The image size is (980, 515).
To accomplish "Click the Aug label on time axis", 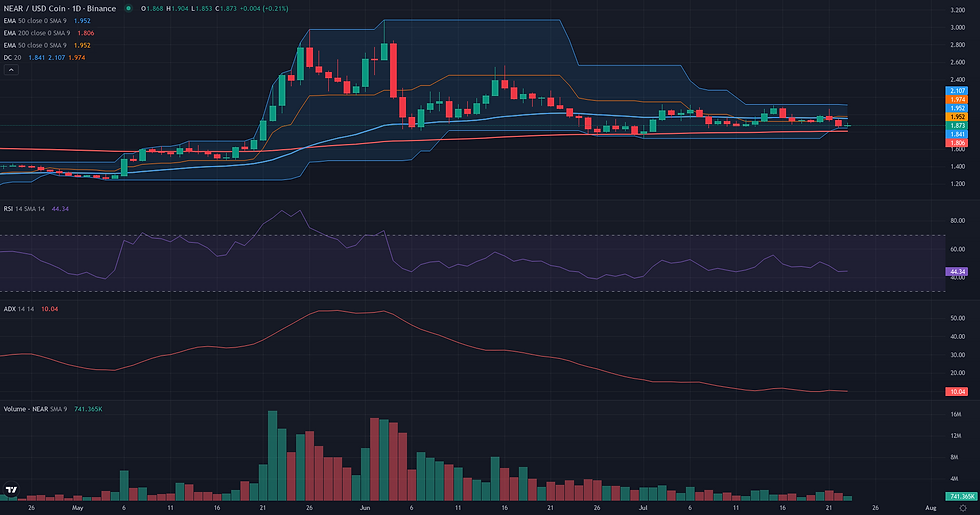I will click(931, 508).
